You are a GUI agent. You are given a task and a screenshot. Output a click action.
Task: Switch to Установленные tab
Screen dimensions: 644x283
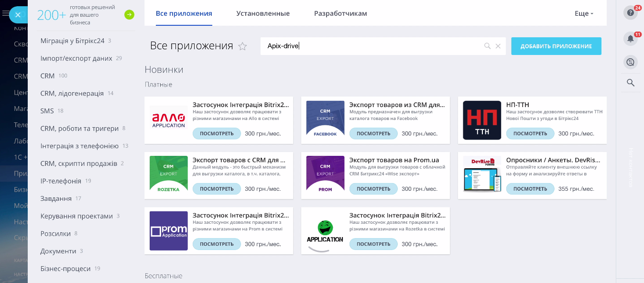click(263, 13)
